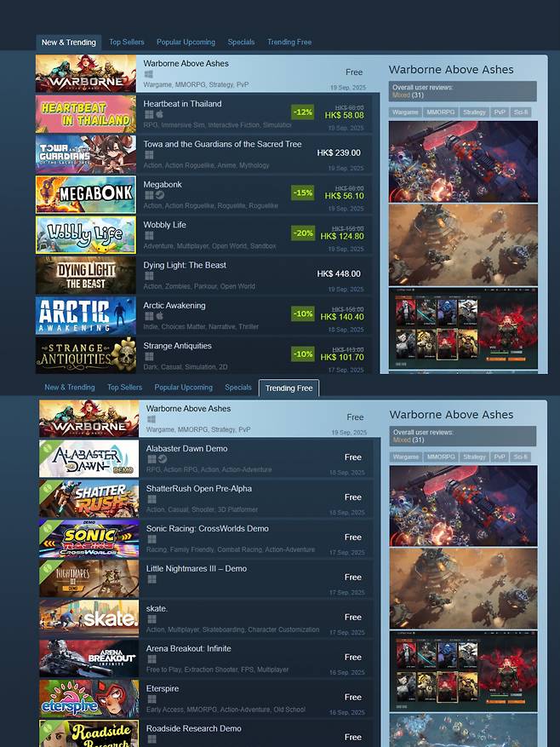Switch to the upper Top Sellers tab

pyautogui.click(x=126, y=42)
